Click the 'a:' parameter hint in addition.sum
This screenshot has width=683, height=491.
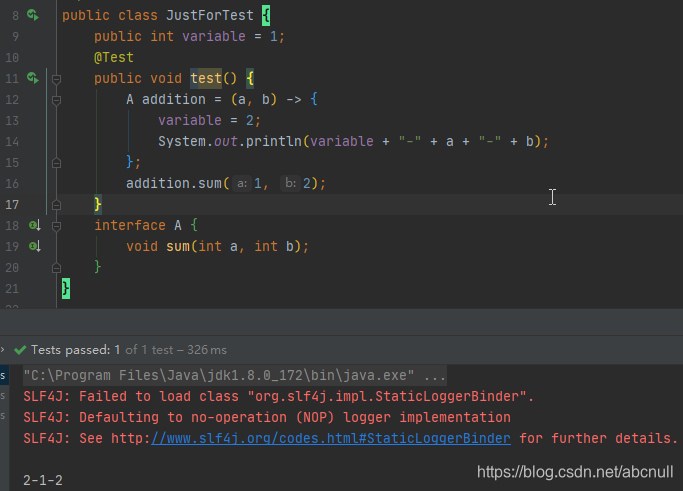tap(242, 183)
